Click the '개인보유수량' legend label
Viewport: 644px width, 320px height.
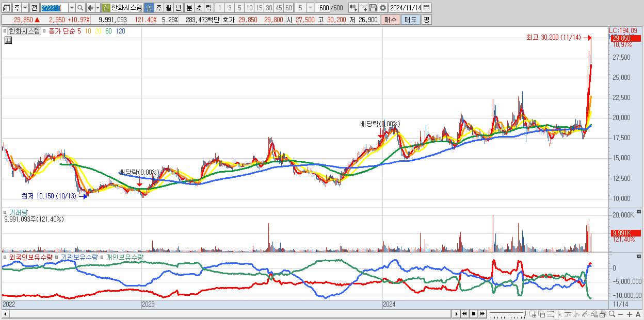[x=125, y=257]
